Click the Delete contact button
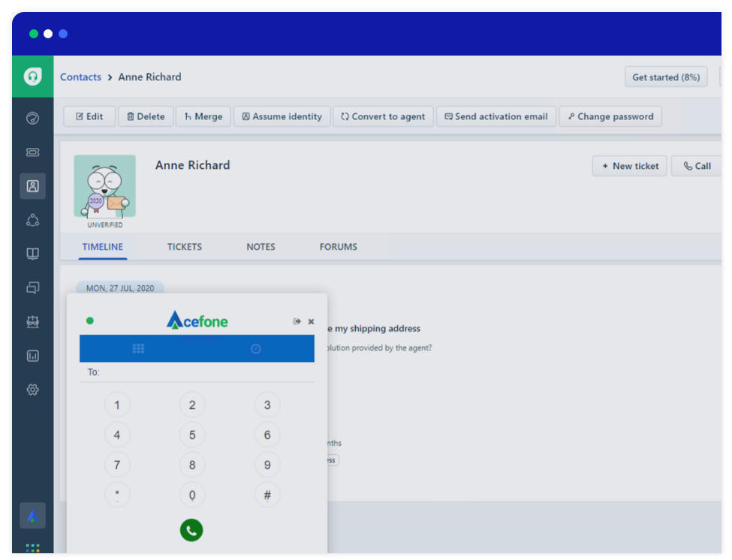The image size is (732, 560). [x=146, y=116]
